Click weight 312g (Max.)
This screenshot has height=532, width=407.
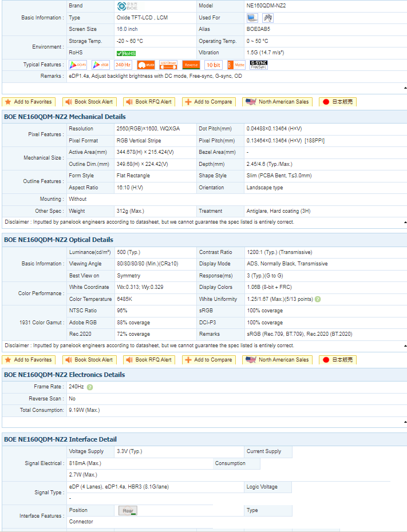pyautogui.click(x=131, y=211)
